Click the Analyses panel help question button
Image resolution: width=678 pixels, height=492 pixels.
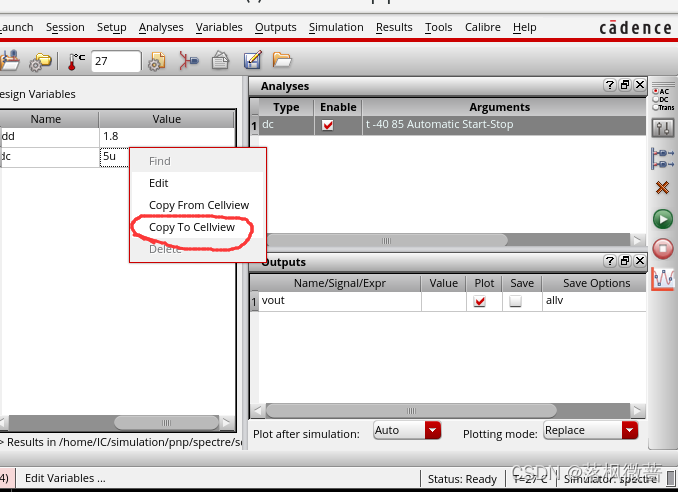607,86
